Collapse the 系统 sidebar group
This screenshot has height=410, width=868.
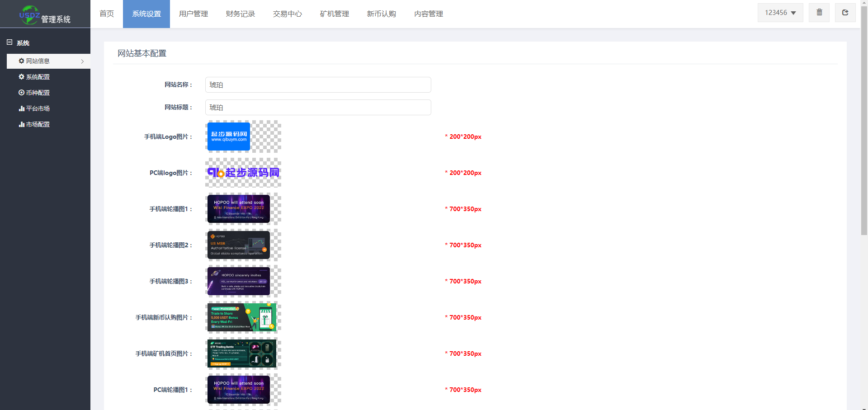[x=9, y=42]
